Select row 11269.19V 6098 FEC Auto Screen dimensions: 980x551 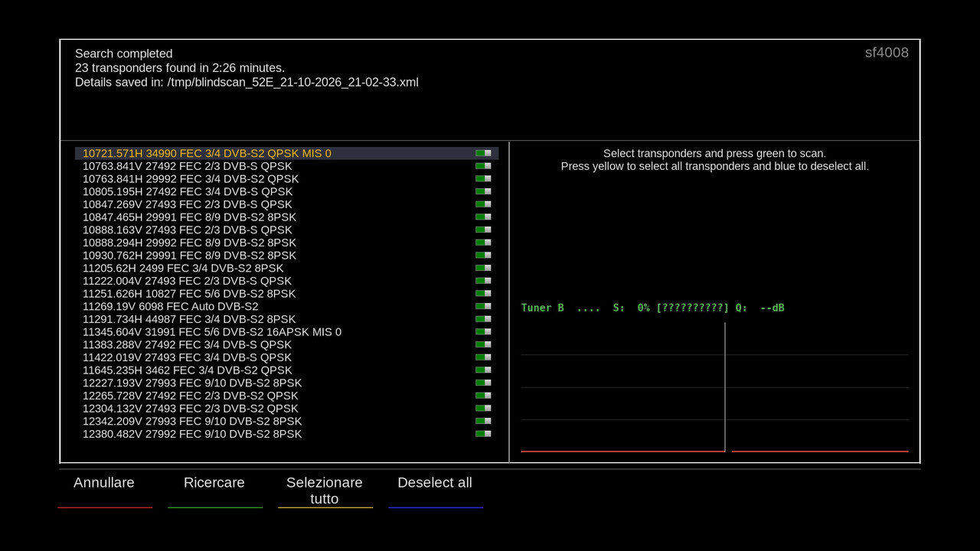[287, 306]
